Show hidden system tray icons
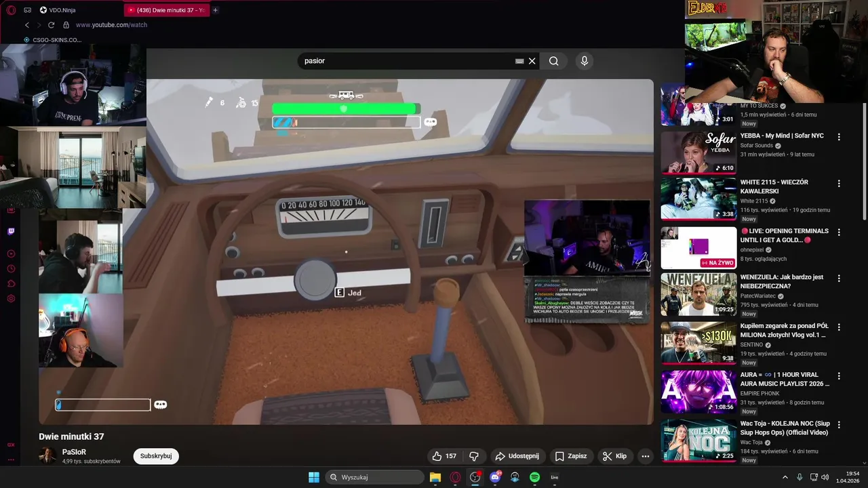Viewport: 868px width, 488px height. coord(785,477)
